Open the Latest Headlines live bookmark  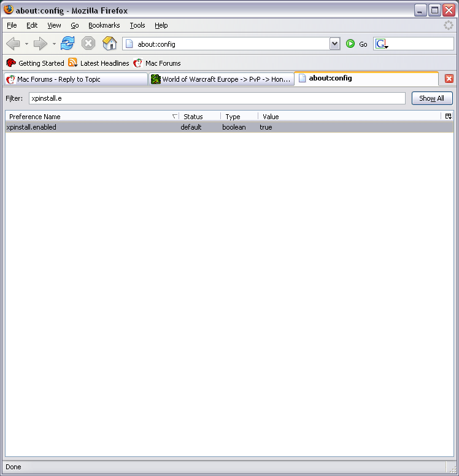(x=99, y=63)
